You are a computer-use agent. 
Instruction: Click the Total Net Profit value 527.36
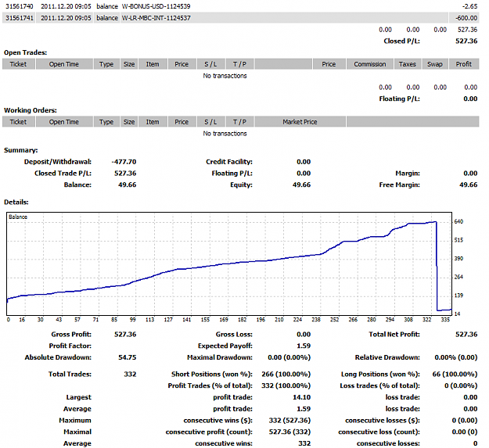coord(466,335)
